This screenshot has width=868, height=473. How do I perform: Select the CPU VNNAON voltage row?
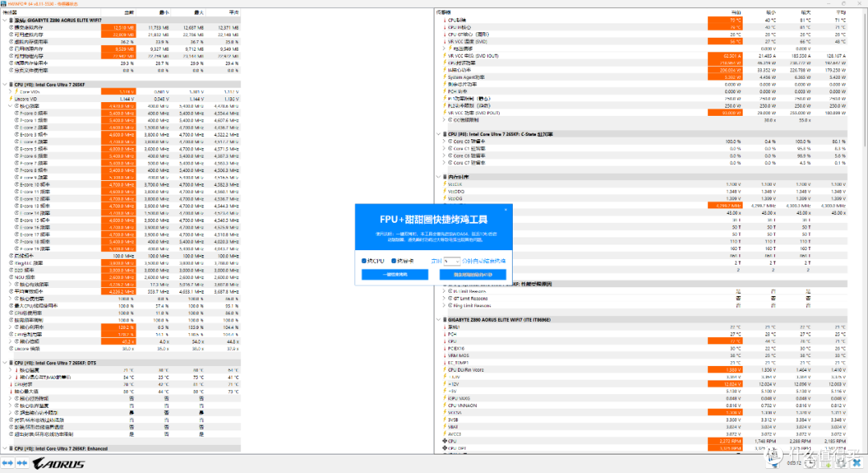click(x=645, y=405)
